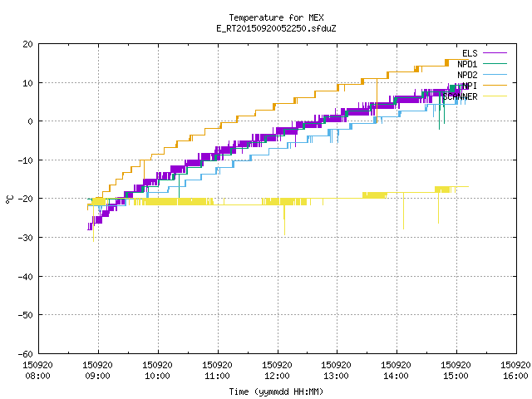Click the x-axis label 150920 09:00
The width and height of the screenshot is (532, 399).
coord(97,371)
